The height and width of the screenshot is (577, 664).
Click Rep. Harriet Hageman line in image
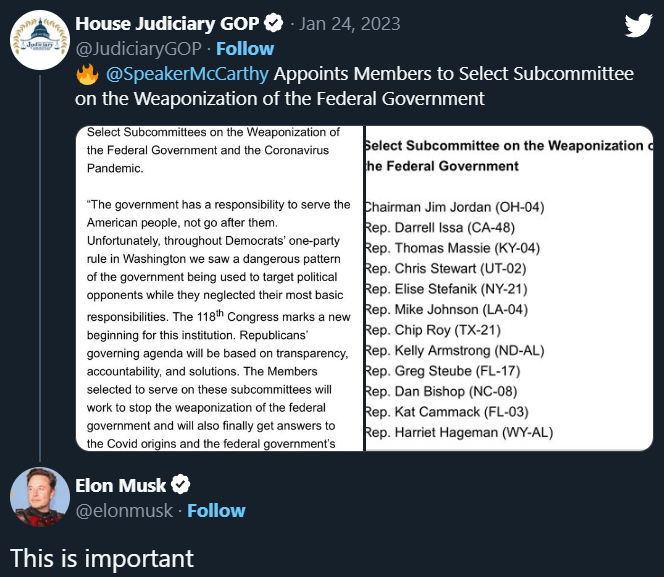458,432
